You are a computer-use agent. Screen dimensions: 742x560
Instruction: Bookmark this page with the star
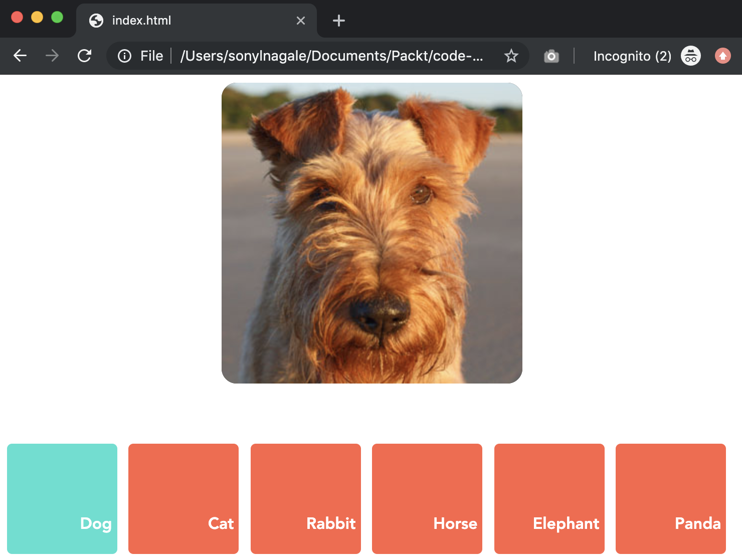(511, 56)
